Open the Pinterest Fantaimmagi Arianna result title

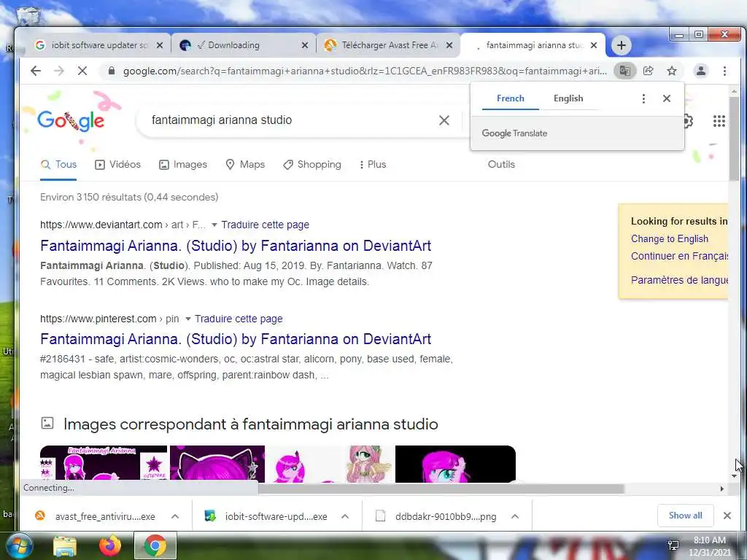click(236, 339)
